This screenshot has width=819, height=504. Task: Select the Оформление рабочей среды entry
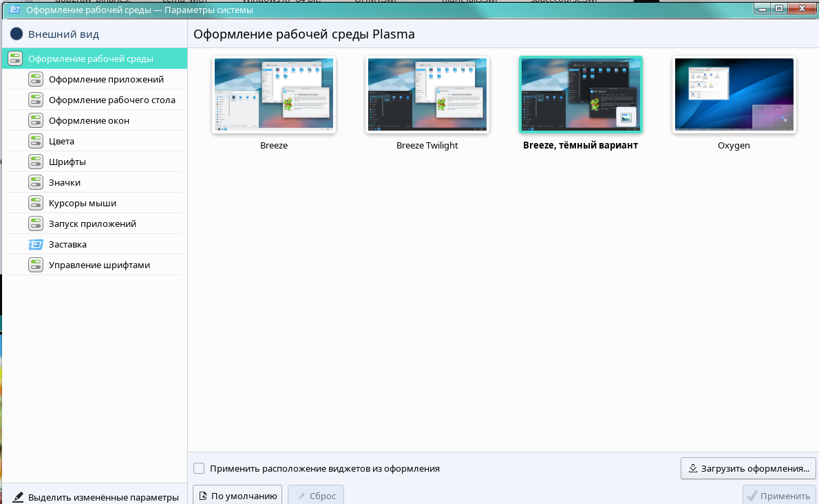[95, 58]
